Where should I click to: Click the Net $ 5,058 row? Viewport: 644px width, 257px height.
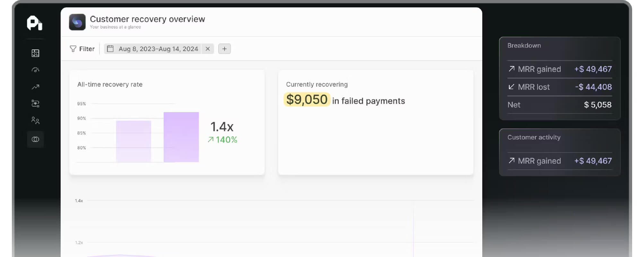pos(560,105)
